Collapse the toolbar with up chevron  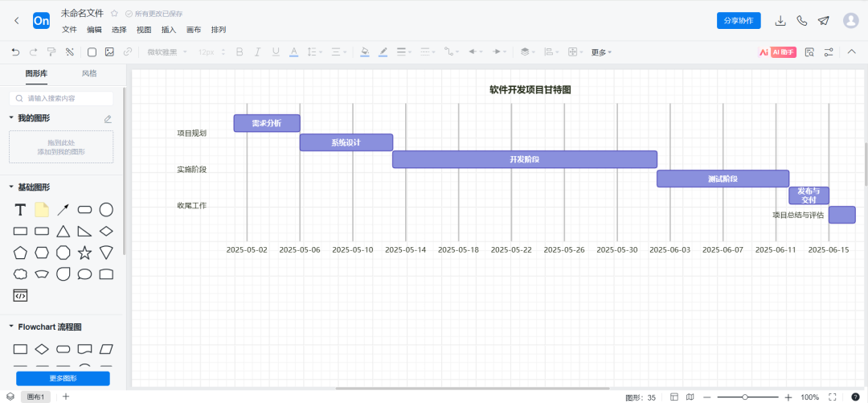click(x=852, y=51)
